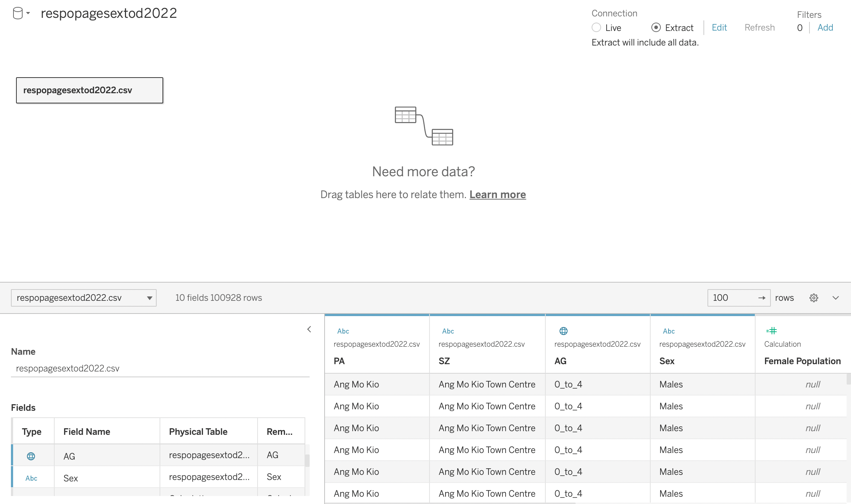Collapse the data grid with down chevron
Viewport: 851px width, 504px height.
pyautogui.click(x=836, y=298)
